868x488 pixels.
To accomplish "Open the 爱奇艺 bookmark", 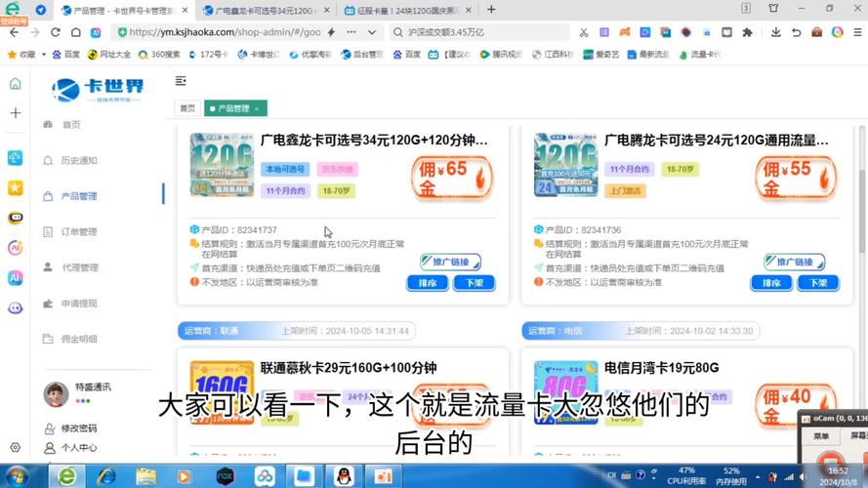I will point(601,55).
